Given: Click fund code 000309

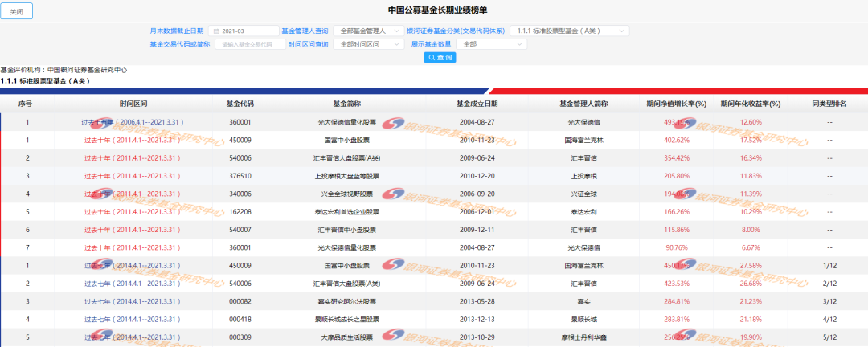Looking at the screenshot, I should click(x=240, y=337).
